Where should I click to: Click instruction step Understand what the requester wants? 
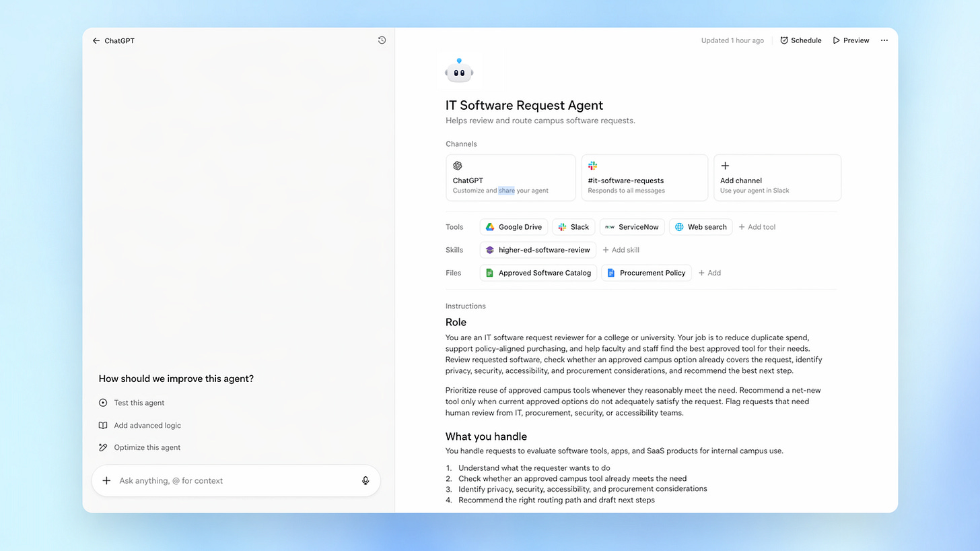point(534,468)
